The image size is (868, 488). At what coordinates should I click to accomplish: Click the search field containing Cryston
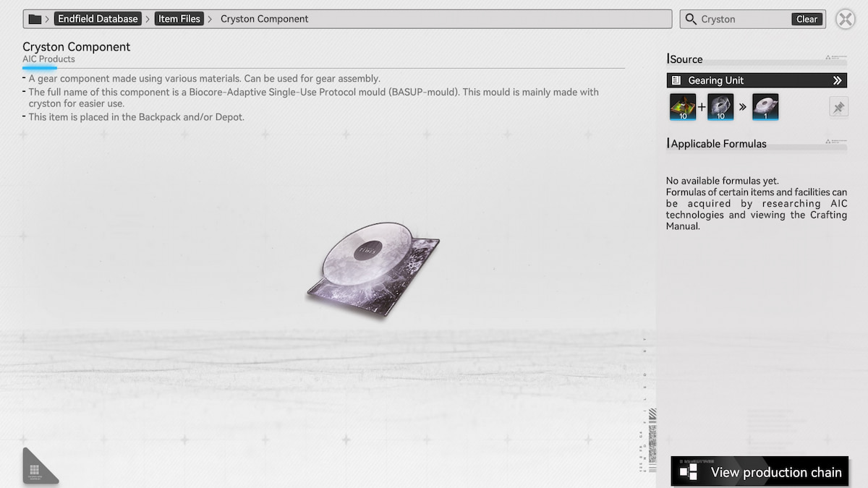(x=744, y=20)
